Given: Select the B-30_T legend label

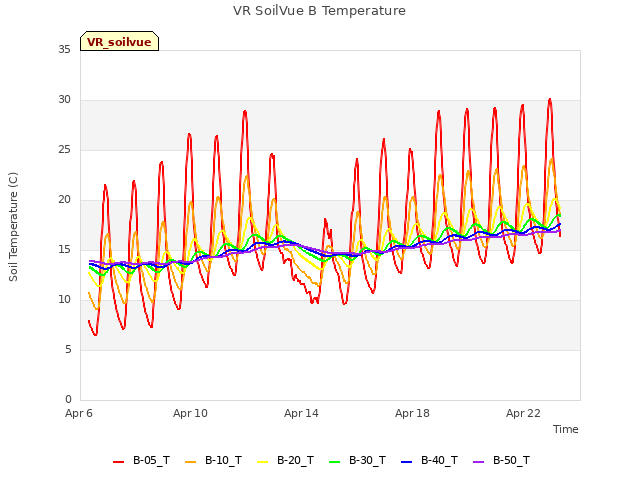Looking at the screenshot, I should (367, 460).
